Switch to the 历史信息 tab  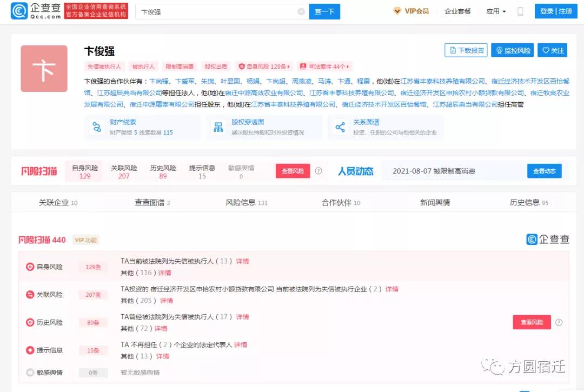[529, 203]
